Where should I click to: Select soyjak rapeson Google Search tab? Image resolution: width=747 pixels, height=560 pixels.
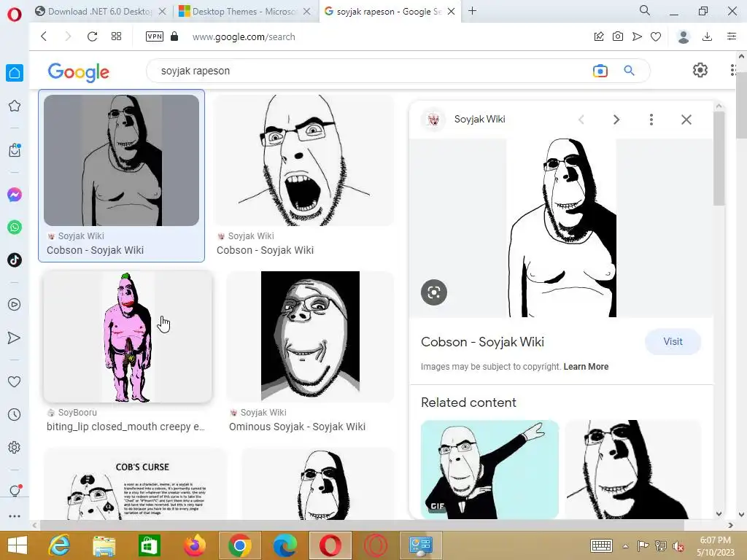[390, 12]
